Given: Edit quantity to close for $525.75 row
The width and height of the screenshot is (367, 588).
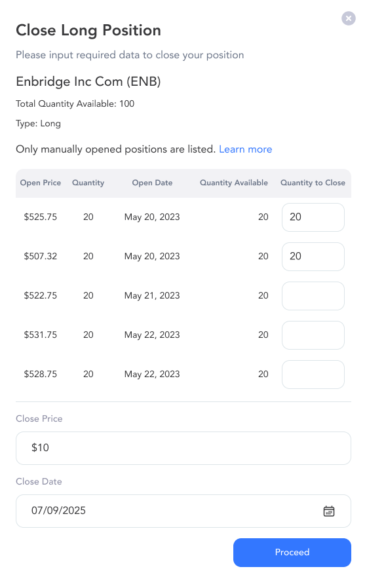Looking at the screenshot, I should click(x=313, y=217).
